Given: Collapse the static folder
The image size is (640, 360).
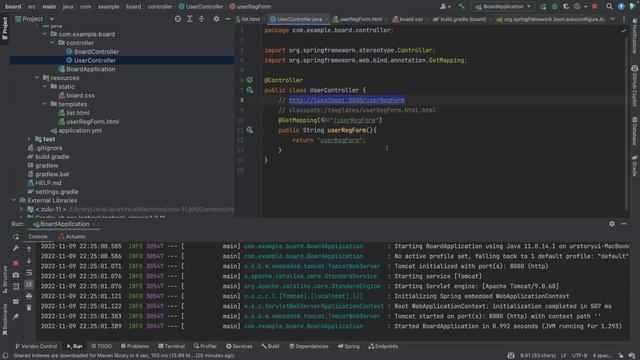Looking at the screenshot, I should pyautogui.click(x=45, y=87).
